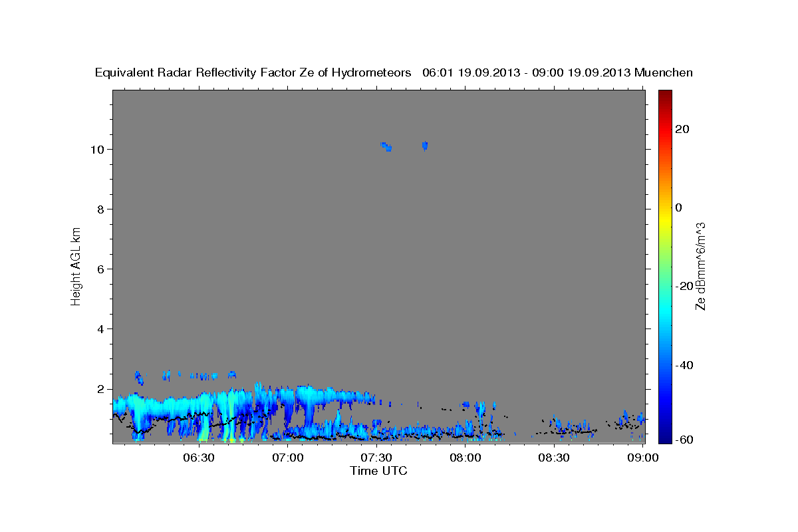The height and width of the screenshot is (532, 798).
Task: Click the '08:00' time tick label
Action: [x=465, y=458]
